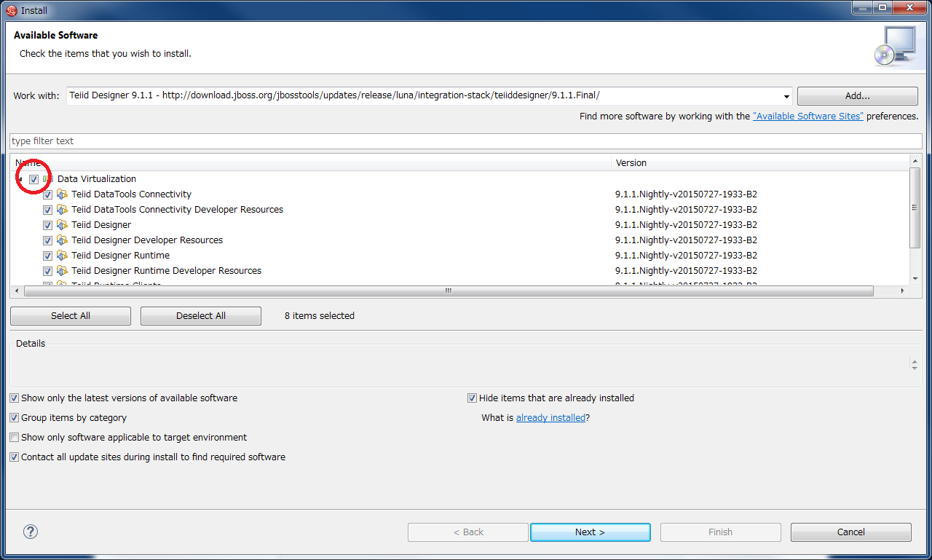Toggle Teiid Designer Runtime Developer Resources checkbox

[48, 271]
